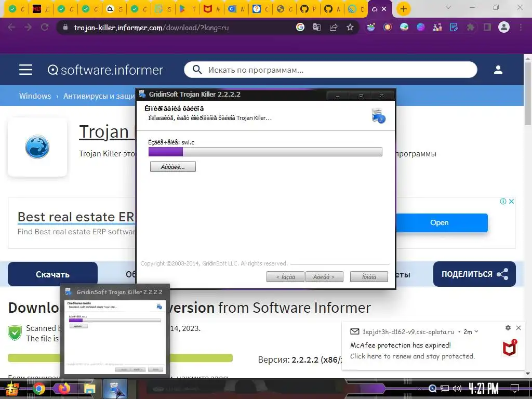This screenshot has height=399, width=532.
Task: Click the Trojan Killer installer taskbar icon
Action: pyautogui.click(x=115, y=389)
